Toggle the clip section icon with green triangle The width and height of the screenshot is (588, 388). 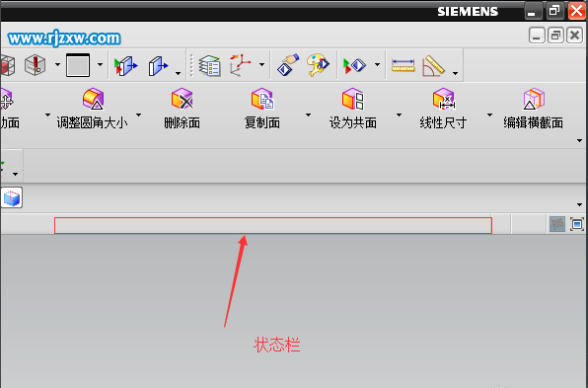click(x=126, y=66)
